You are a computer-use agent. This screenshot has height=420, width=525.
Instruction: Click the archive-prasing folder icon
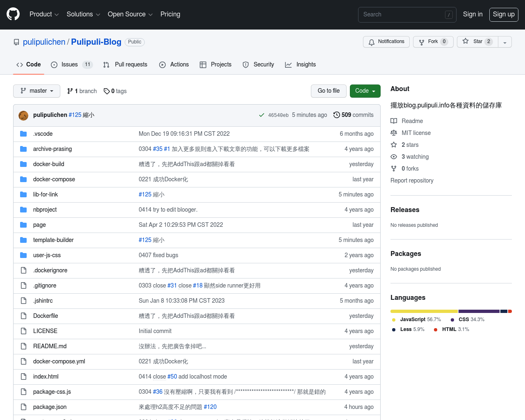[x=23, y=149]
